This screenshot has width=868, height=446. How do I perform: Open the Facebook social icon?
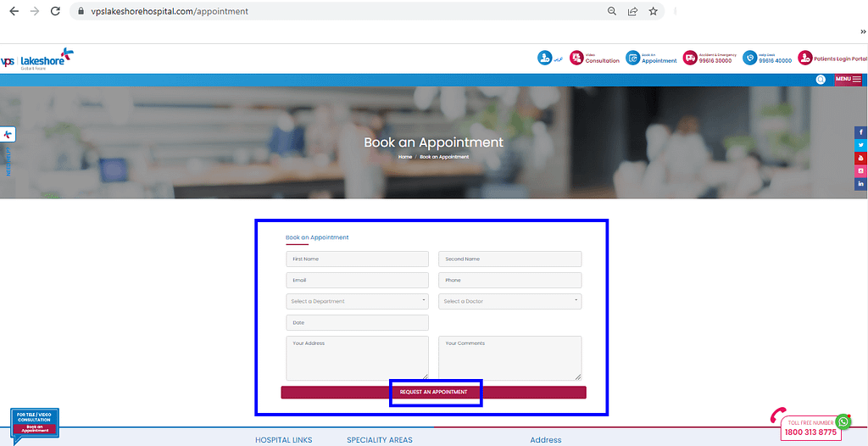pos(861,133)
